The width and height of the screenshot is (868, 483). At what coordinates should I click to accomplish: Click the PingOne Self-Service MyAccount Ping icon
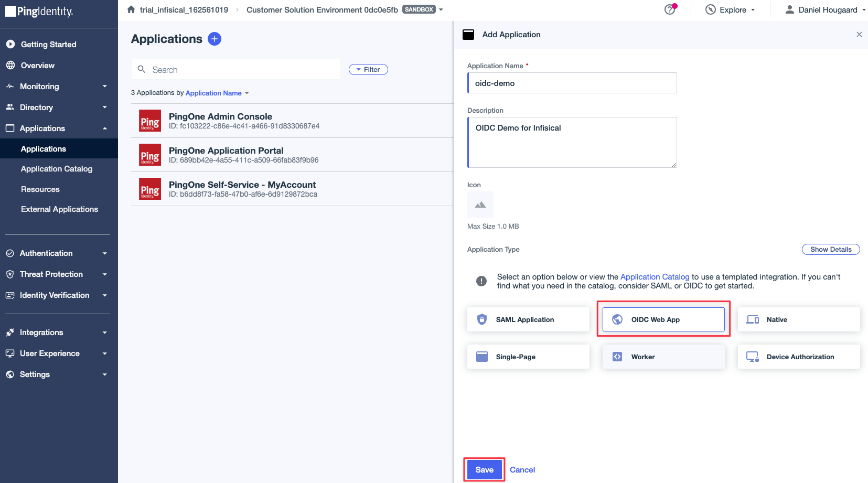click(150, 189)
